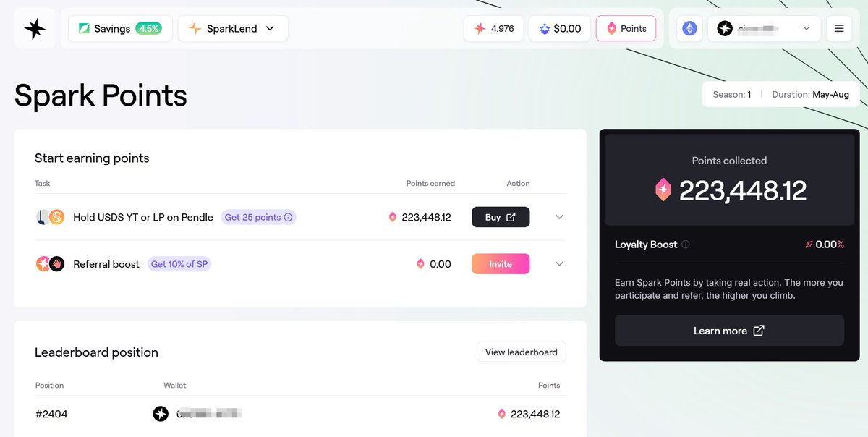The image size is (868, 437).
Task: Click the Ethereum network icon
Action: pyautogui.click(x=689, y=28)
